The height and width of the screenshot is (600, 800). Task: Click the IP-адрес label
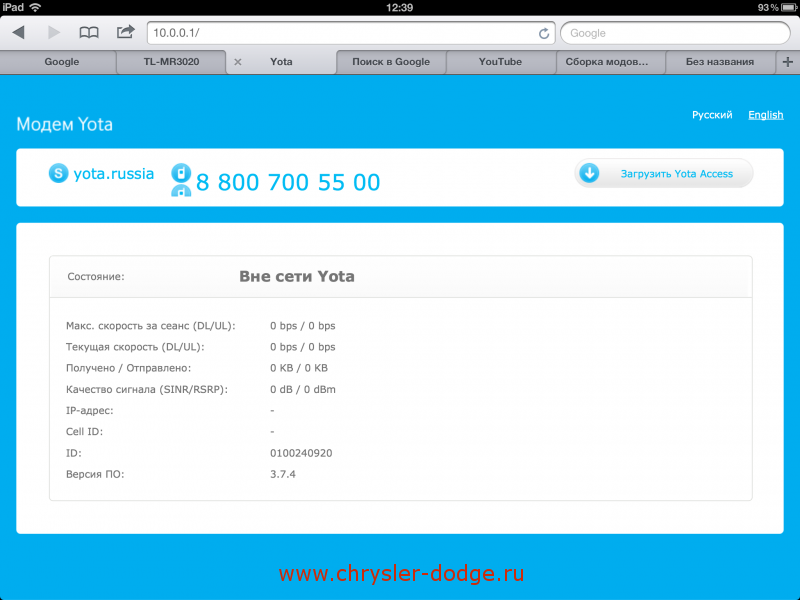coord(90,411)
